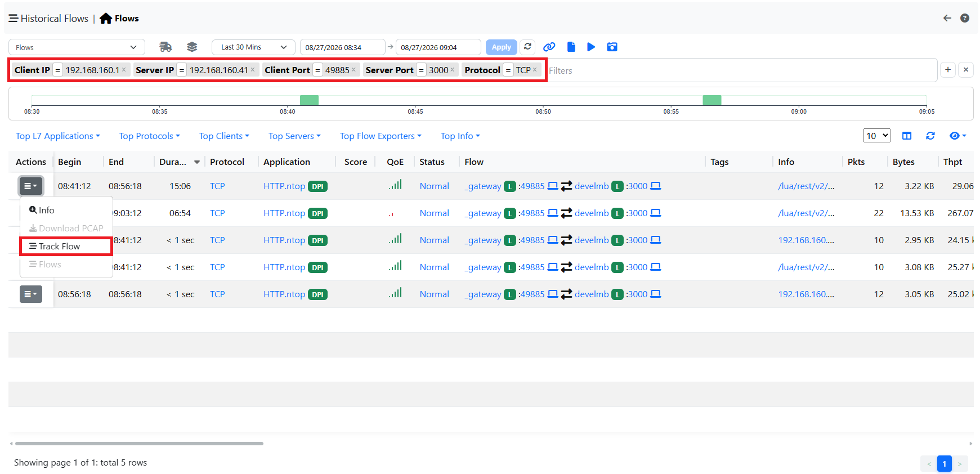
Task: Open the 192.168.160.... info link in the 2.95 KB row
Action: click(806, 240)
